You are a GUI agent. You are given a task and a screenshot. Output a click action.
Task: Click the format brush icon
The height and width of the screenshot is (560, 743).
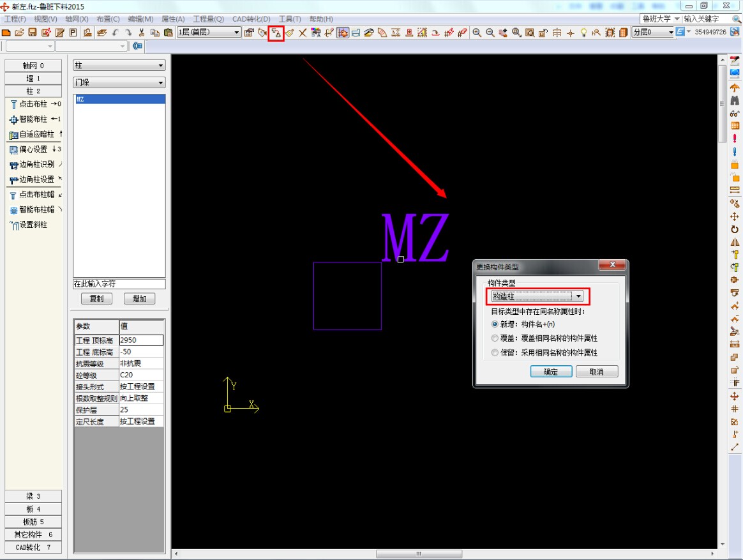pyautogui.click(x=289, y=33)
